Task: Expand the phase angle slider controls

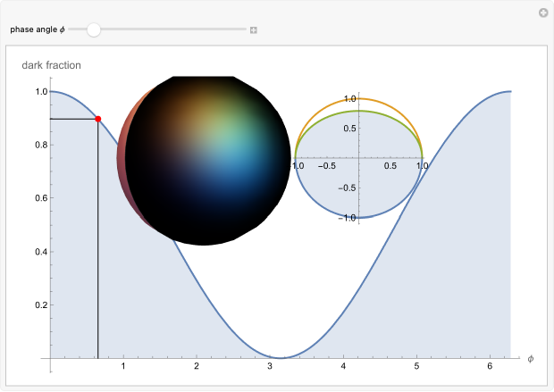Action: [254, 30]
